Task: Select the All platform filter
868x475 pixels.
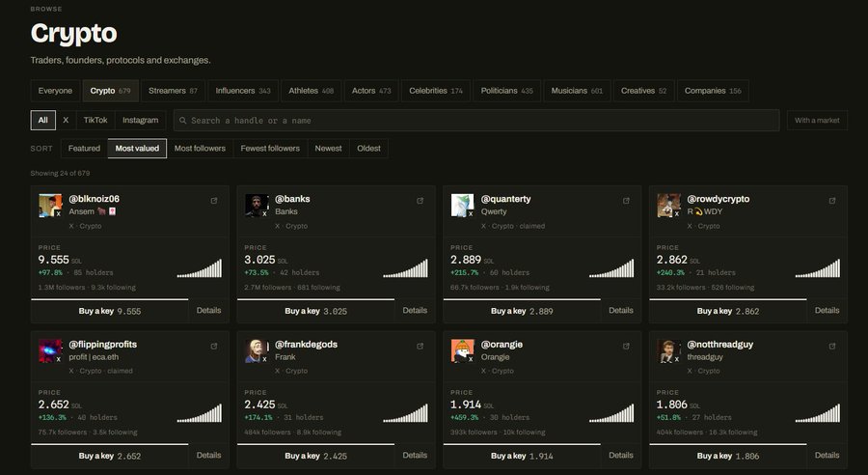Action: pyautogui.click(x=43, y=121)
